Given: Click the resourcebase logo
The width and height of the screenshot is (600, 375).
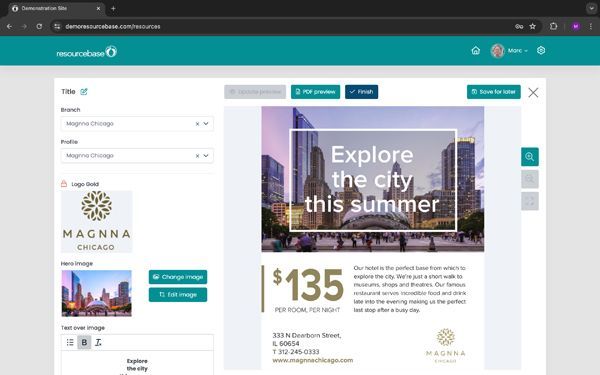Looking at the screenshot, I should [86, 52].
